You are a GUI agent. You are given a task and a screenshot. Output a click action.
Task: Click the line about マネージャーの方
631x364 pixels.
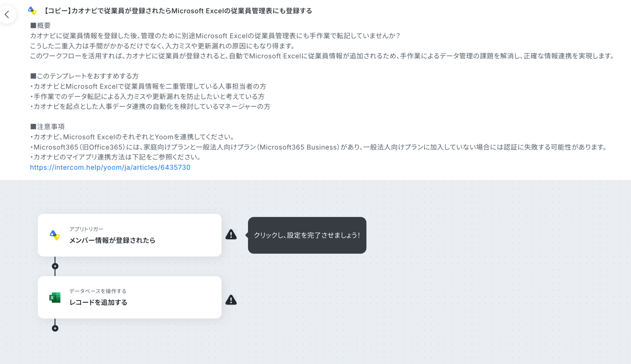150,106
